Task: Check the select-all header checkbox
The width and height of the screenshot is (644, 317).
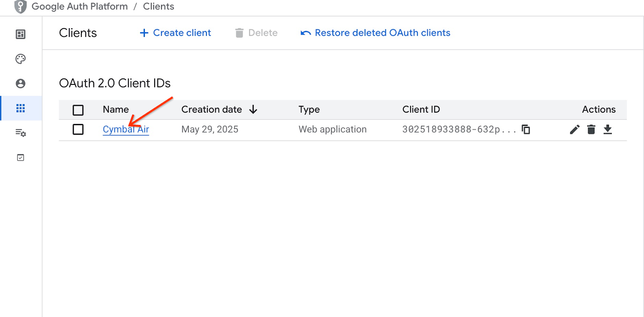Action: point(78,110)
